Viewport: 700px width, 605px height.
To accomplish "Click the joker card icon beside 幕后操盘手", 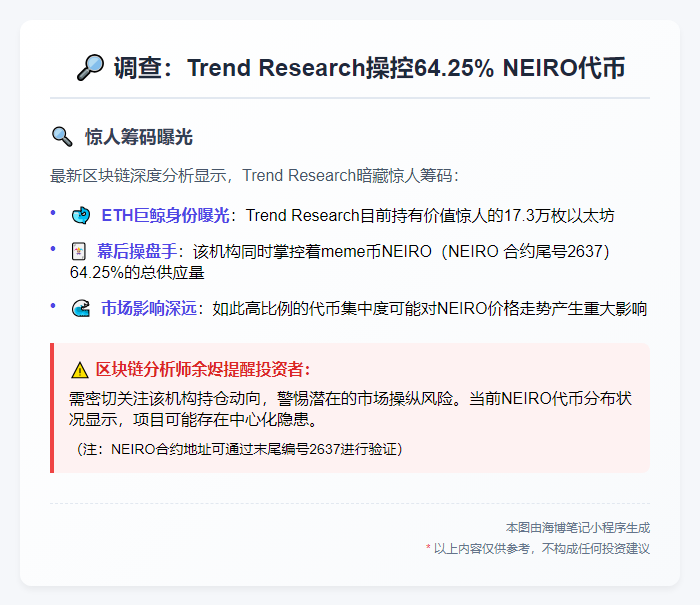I will point(78,250).
